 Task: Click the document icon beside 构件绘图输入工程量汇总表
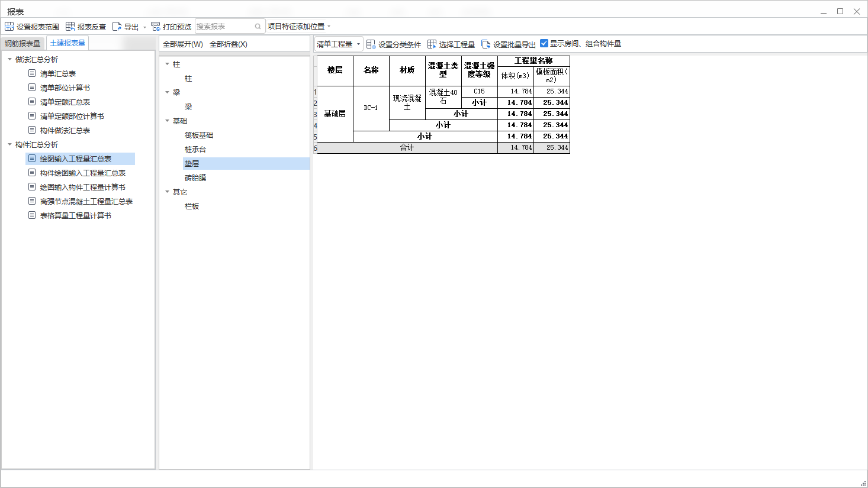click(32, 173)
